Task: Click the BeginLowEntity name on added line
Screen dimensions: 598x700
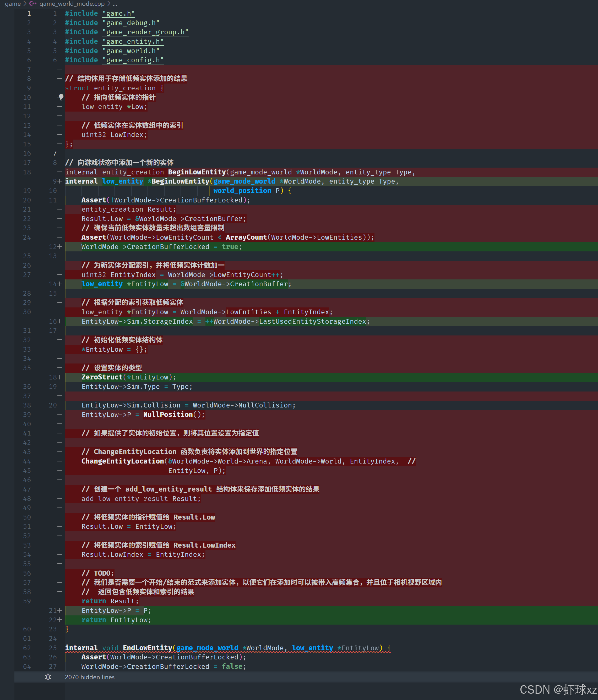Action: coord(181,181)
